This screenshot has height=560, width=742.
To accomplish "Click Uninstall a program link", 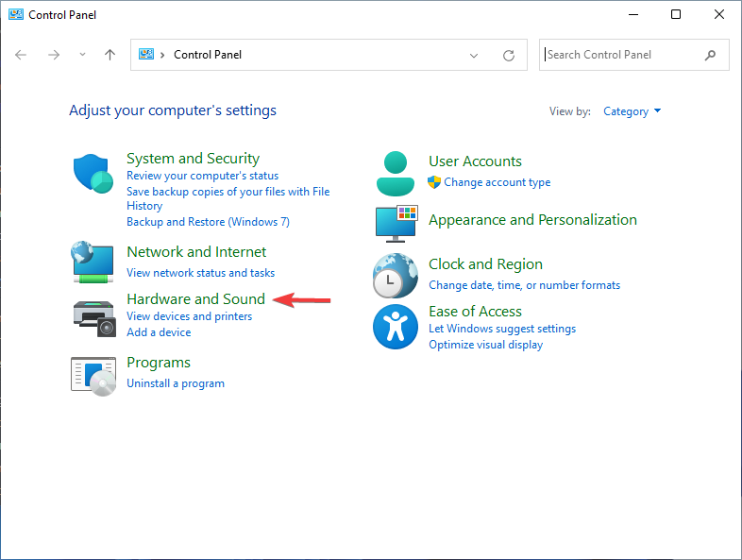I will click(x=176, y=383).
